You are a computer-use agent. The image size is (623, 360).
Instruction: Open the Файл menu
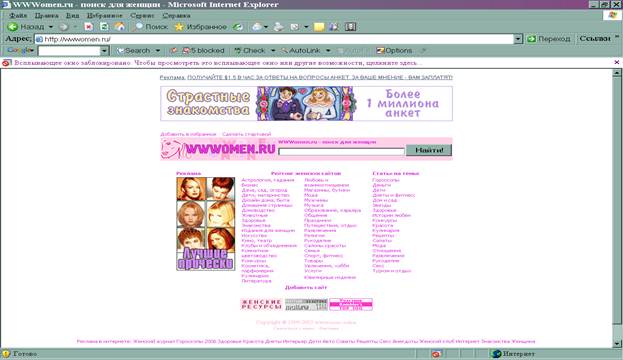18,15
